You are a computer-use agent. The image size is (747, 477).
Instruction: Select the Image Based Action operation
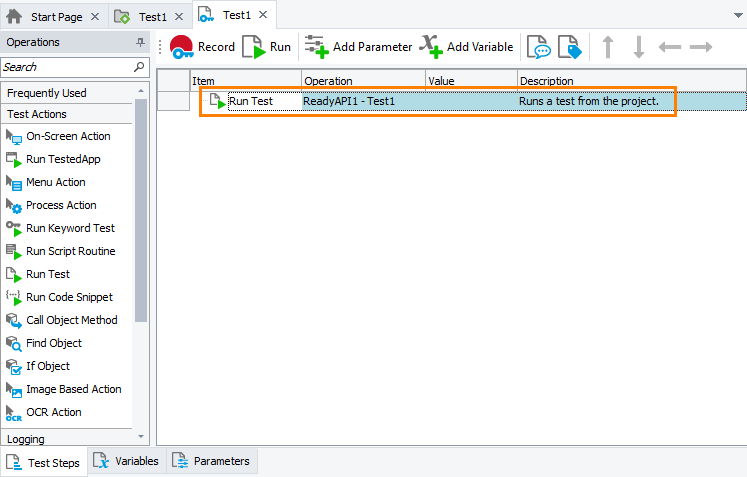coord(73,389)
